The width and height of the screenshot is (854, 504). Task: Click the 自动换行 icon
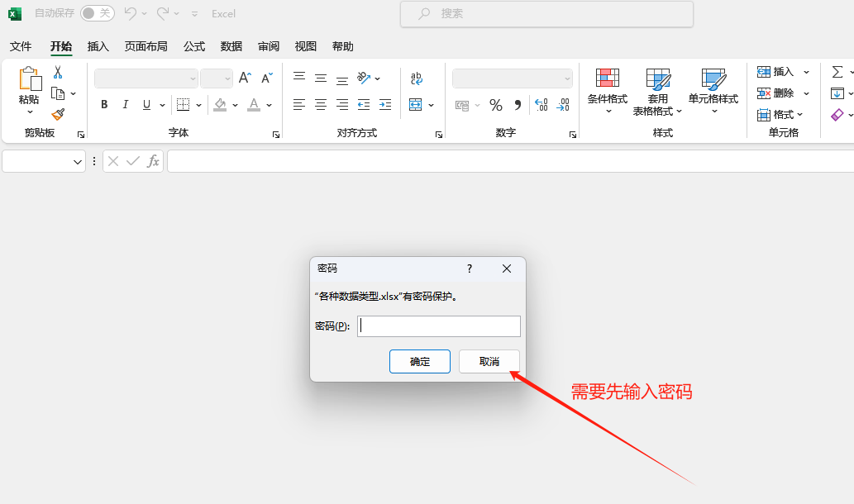[417, 76]
